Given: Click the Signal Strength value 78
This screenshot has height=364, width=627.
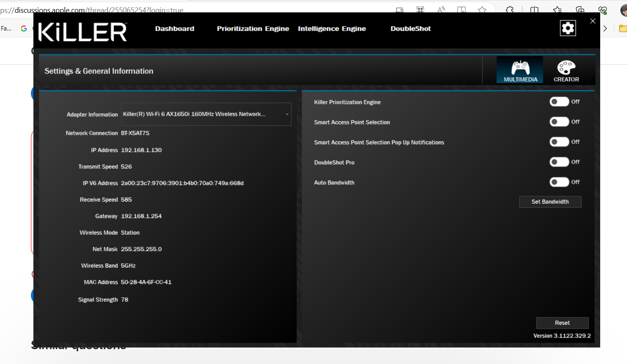Looking at the screenshot, I should 124,300.
